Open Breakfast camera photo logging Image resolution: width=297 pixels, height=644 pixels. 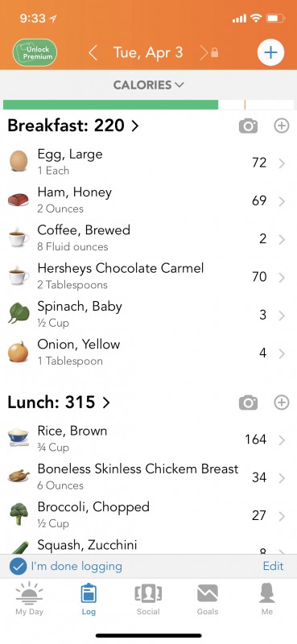[248, 126]
